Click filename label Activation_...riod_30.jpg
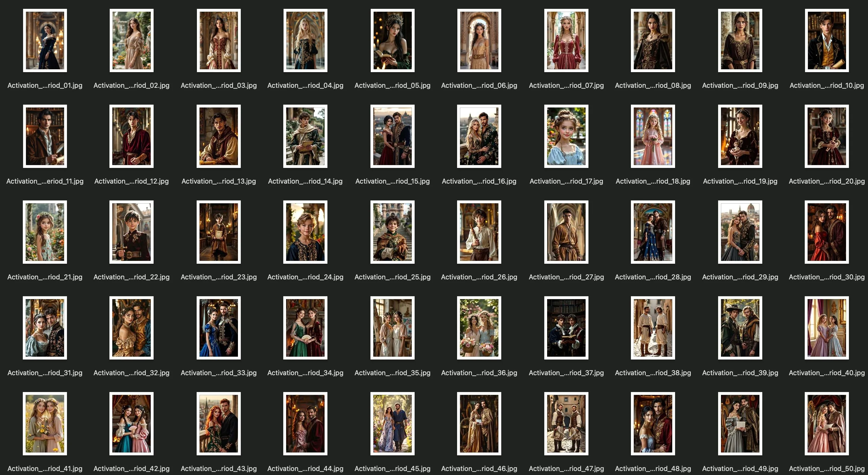This screenshot has height=475, width=868. 827,277
